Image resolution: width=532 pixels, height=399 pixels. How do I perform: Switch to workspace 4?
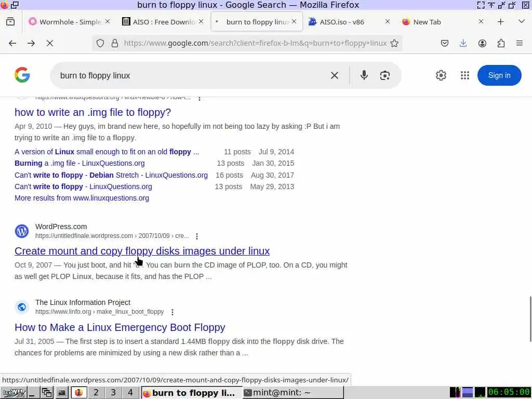(130, 393)
